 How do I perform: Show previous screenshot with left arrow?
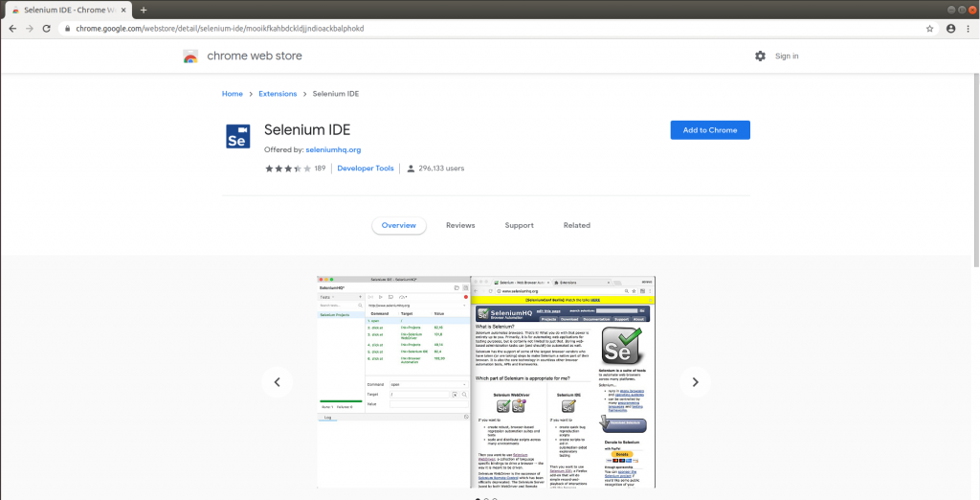pyautogui.click(x=278, y=382)
